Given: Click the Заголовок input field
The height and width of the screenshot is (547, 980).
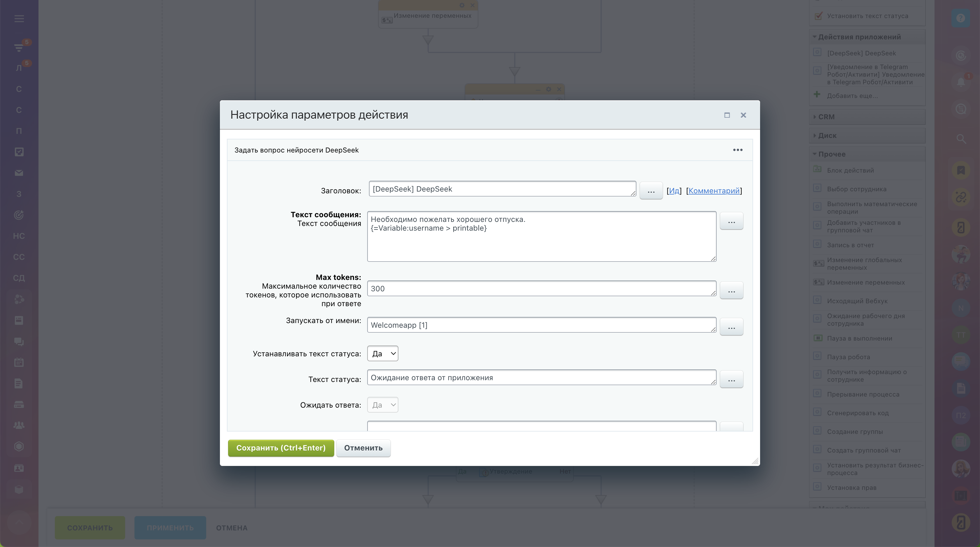Looking at the screenshot, I should coord(501,189).
